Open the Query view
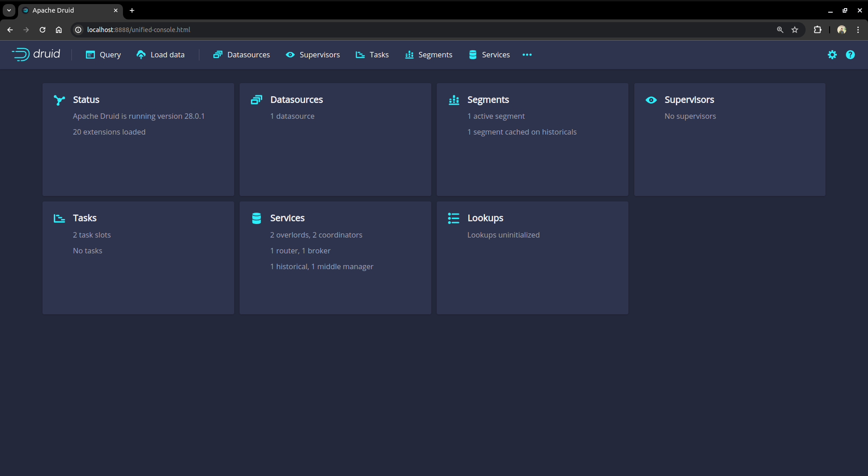This screenshot has width=868, height=476. [104, 55]
